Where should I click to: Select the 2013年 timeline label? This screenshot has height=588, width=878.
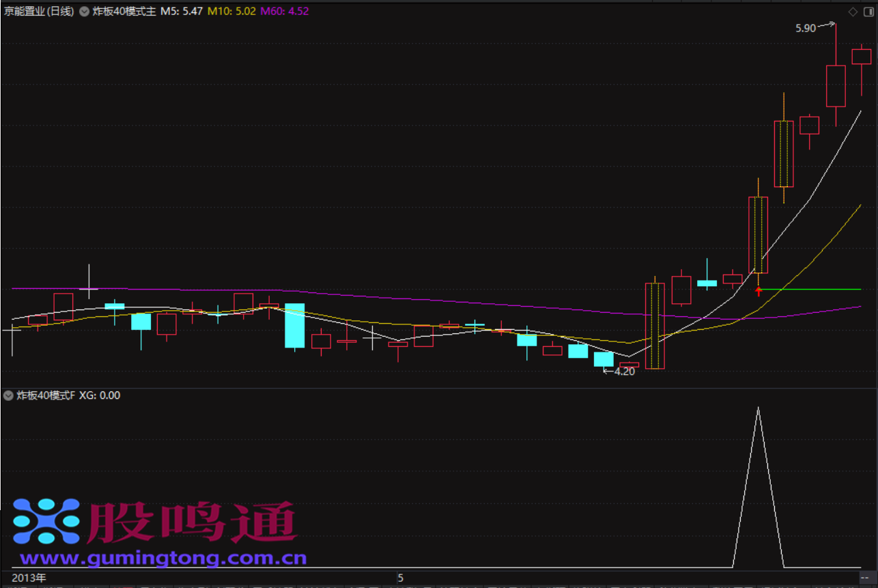click(x=29, y=578)
